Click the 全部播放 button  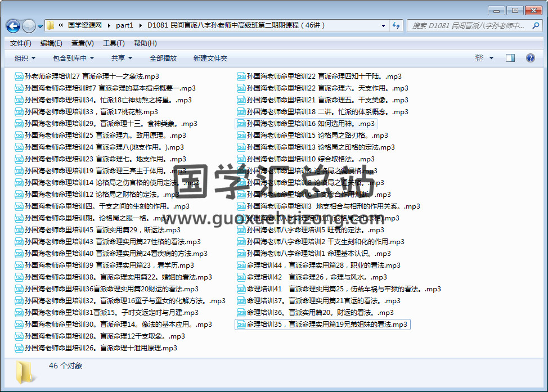(163, 58)
